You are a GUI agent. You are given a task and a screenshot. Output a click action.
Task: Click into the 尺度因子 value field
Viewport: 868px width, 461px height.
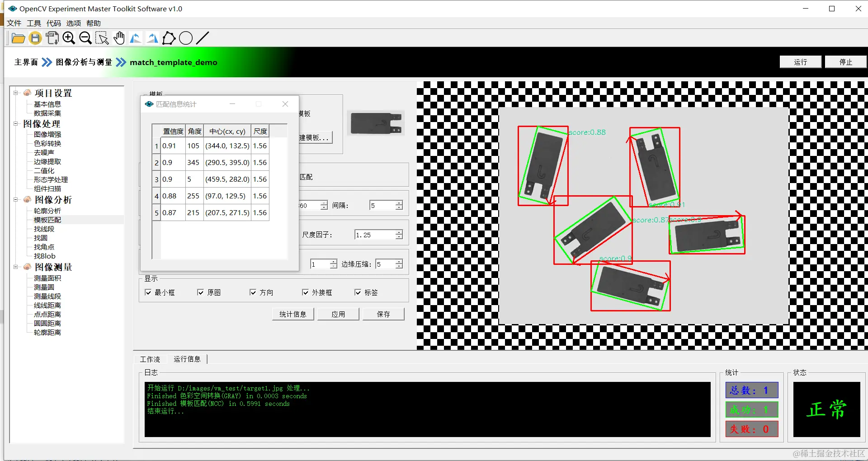[375, 235]
